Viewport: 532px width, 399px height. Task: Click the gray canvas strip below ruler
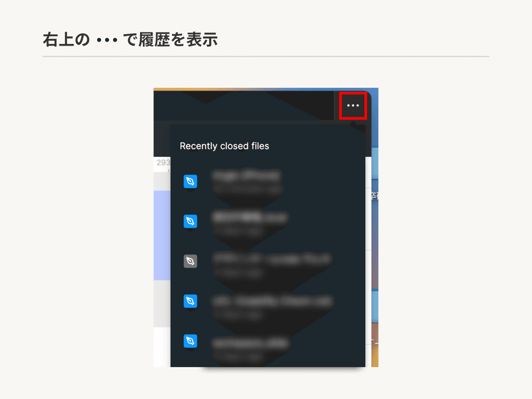coord(162,182)
